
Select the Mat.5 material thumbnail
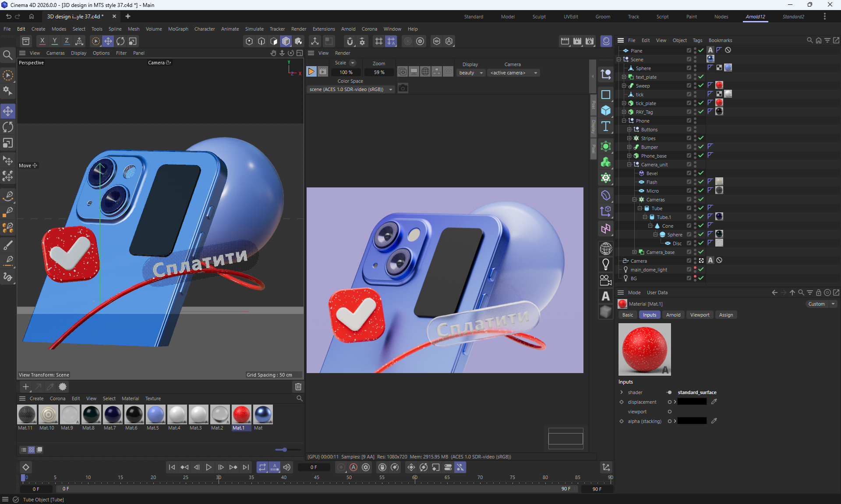pos(155,414)
